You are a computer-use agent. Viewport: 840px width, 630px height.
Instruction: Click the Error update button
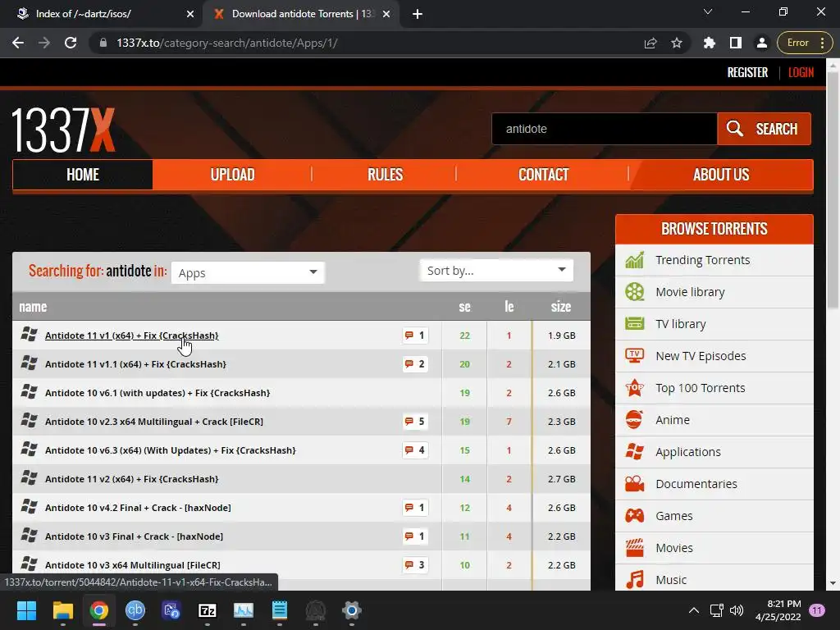805,43
